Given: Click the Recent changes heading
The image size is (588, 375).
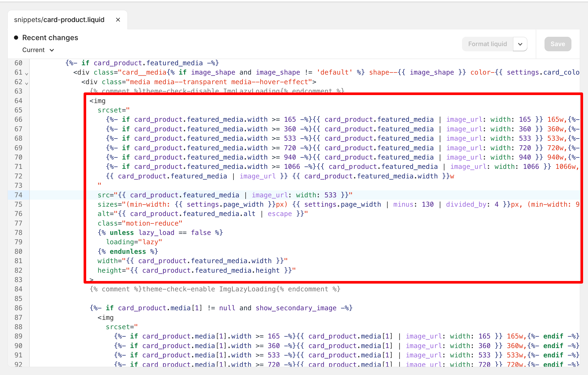Looking at the screenshot, I should click(50, 38).
